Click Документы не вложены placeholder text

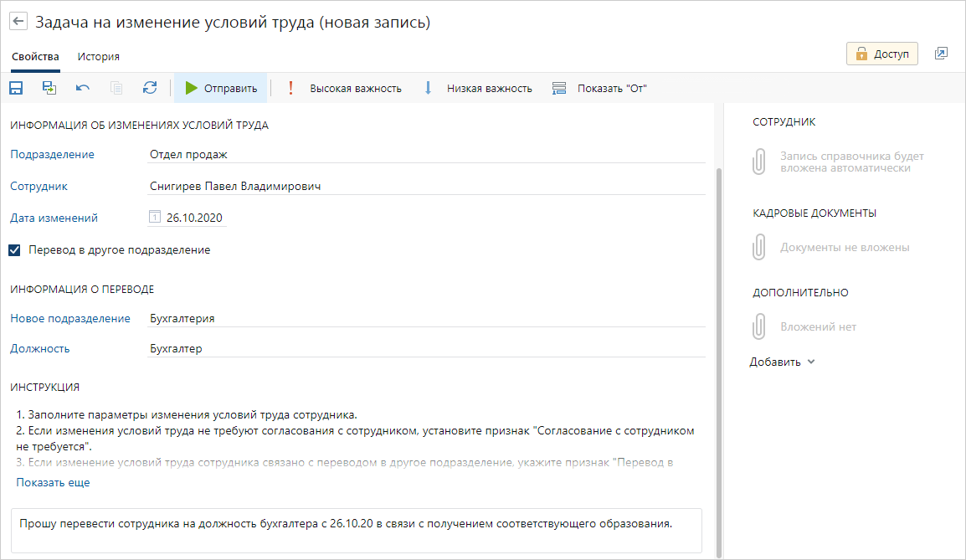point(845,248)
